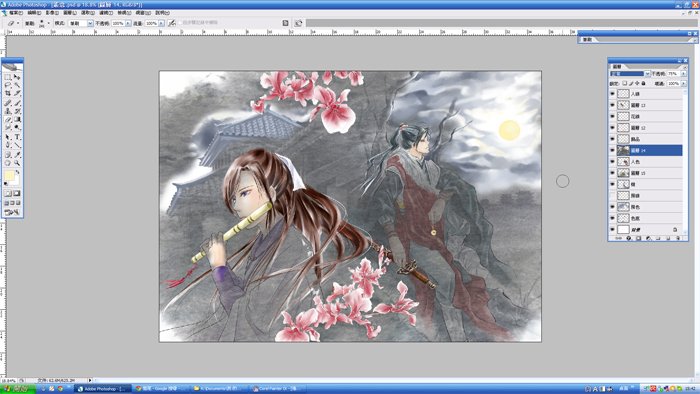Click the Windows Start button
Screen dimensions: 700x394
(x=18, y=389)
